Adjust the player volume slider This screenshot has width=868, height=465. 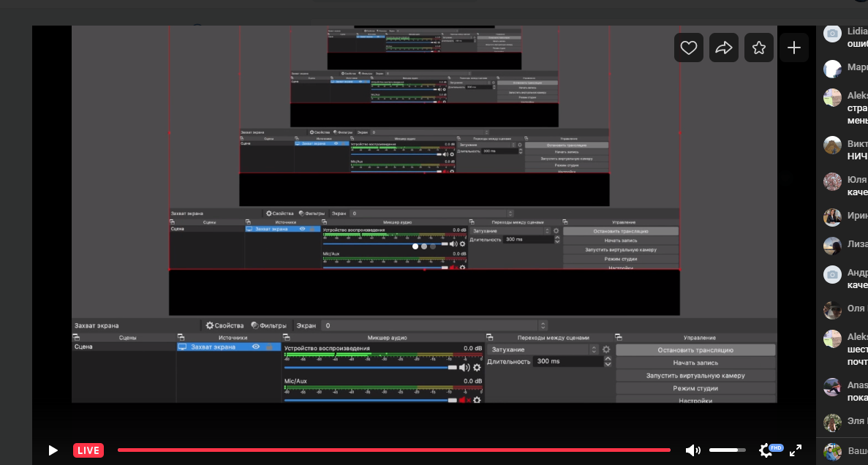pyautogui.click(x=727, y=450)
